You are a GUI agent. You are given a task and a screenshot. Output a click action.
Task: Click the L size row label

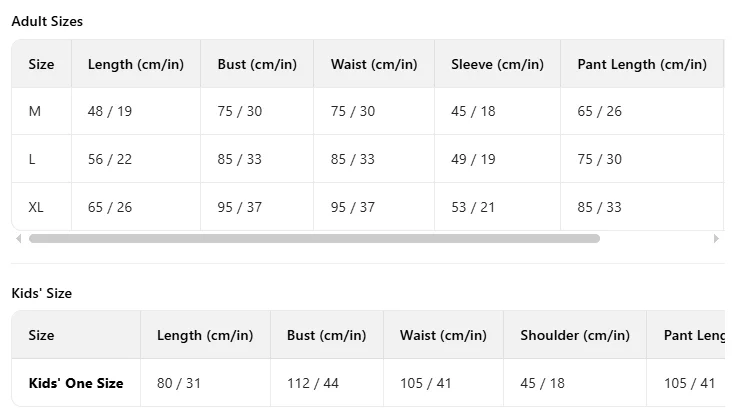click(x=33, y=159)
